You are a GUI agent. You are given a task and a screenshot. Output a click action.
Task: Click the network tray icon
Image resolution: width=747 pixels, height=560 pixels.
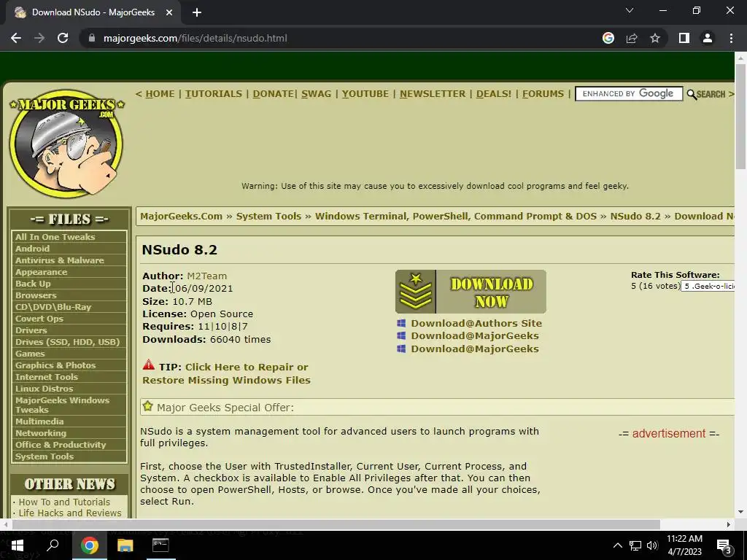pos(635,545)
